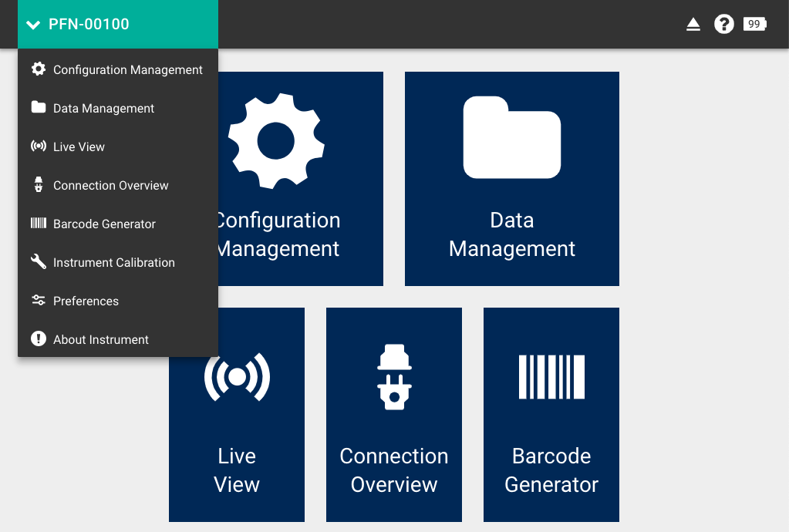Open the Barcode Generator tile
The height and width of the screenshot is (532, 789).
pyautogui.click(x=551, y=415)
